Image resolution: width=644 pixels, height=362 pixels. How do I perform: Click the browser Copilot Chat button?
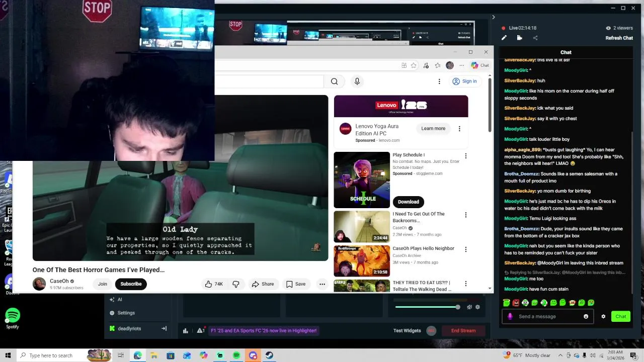[x=480, y=65]
